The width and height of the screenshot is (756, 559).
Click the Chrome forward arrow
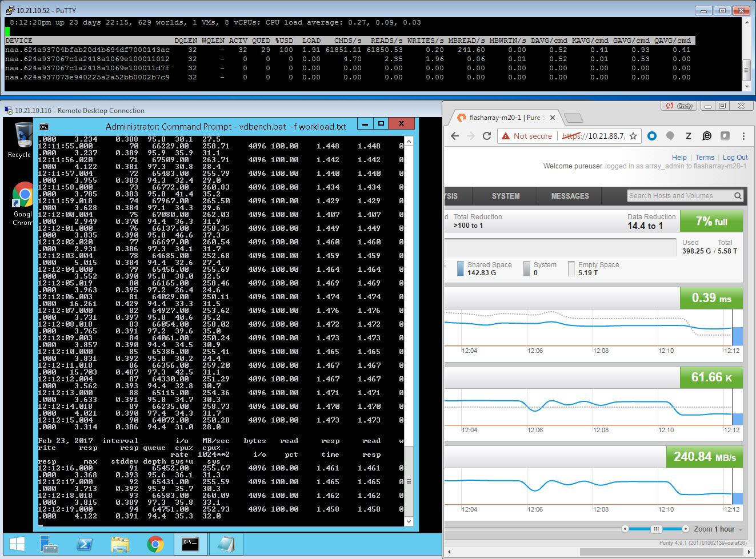(471, 136)
